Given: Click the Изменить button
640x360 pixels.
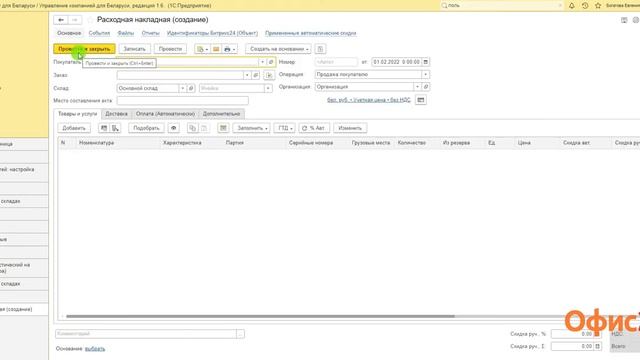Looking at the screenshot, I should [350, 128].
